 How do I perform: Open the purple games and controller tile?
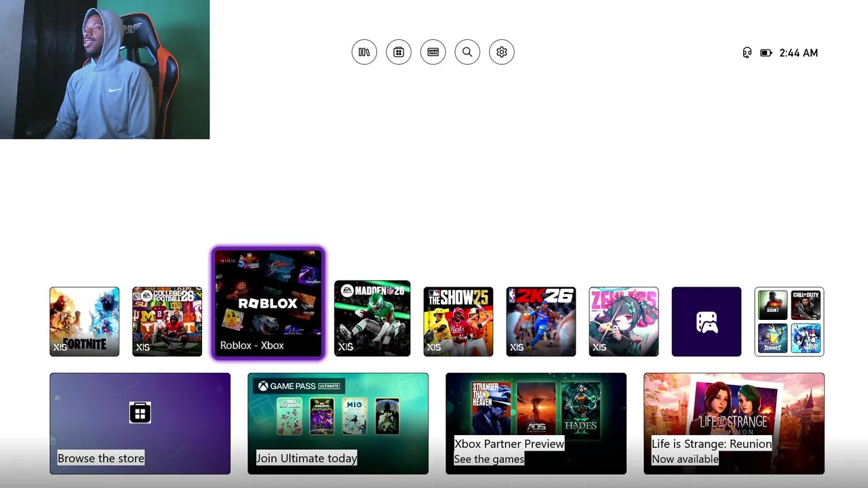[707, 322]
